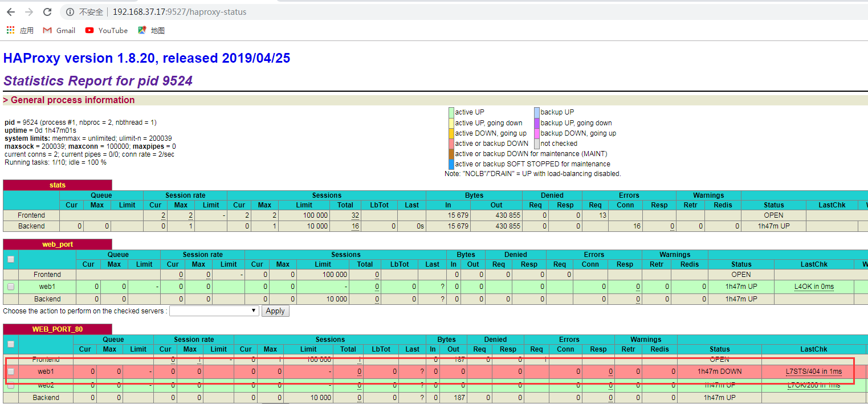
Task: Open the 应用 apps bookmark
Action: click(20, 30)
